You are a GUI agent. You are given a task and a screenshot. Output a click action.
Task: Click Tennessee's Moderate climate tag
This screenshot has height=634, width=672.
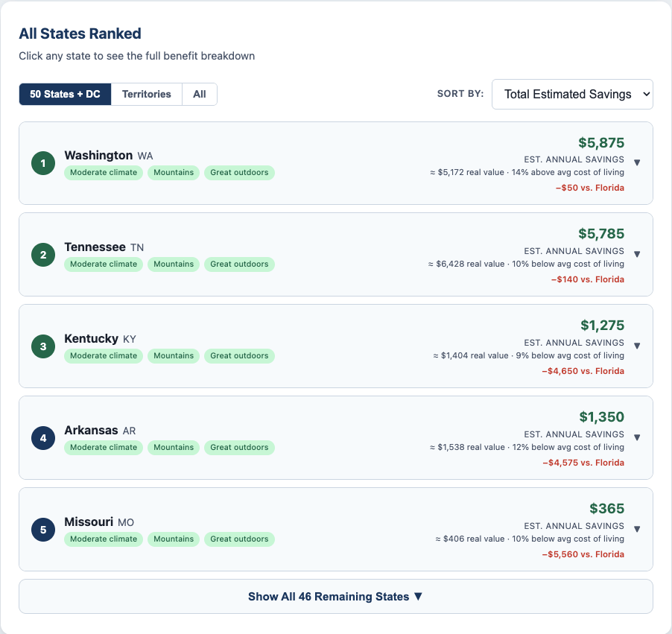(104, 264)
